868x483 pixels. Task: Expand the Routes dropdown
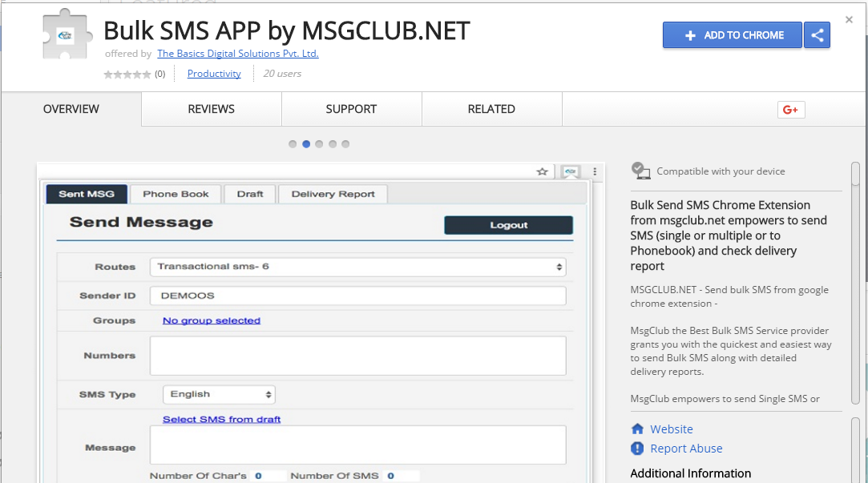click(358, 267)
